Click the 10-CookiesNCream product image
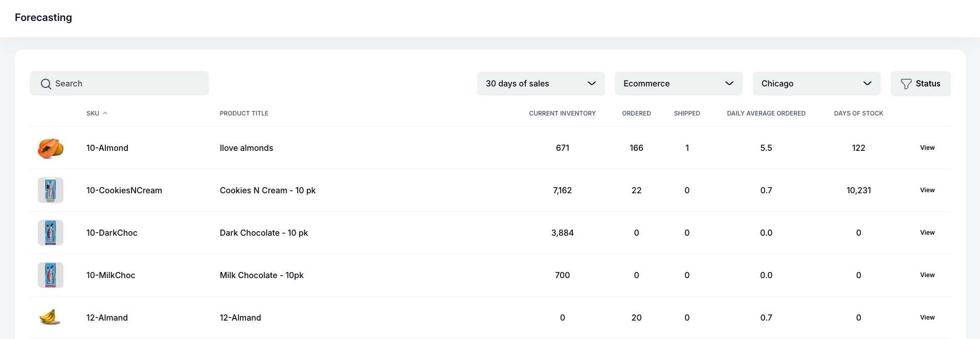This screenshot has height=339, width=980. pyautogui.click(x=51, y=190)
